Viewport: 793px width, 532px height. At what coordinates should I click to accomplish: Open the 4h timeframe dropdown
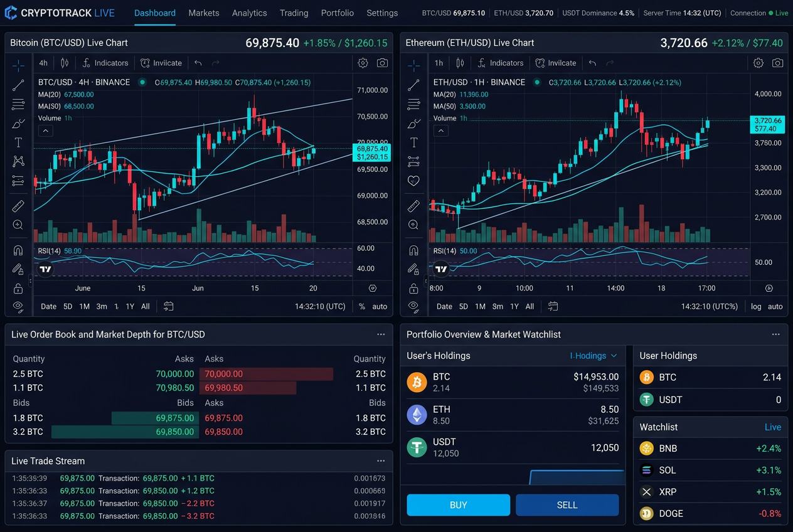[43, 63]
